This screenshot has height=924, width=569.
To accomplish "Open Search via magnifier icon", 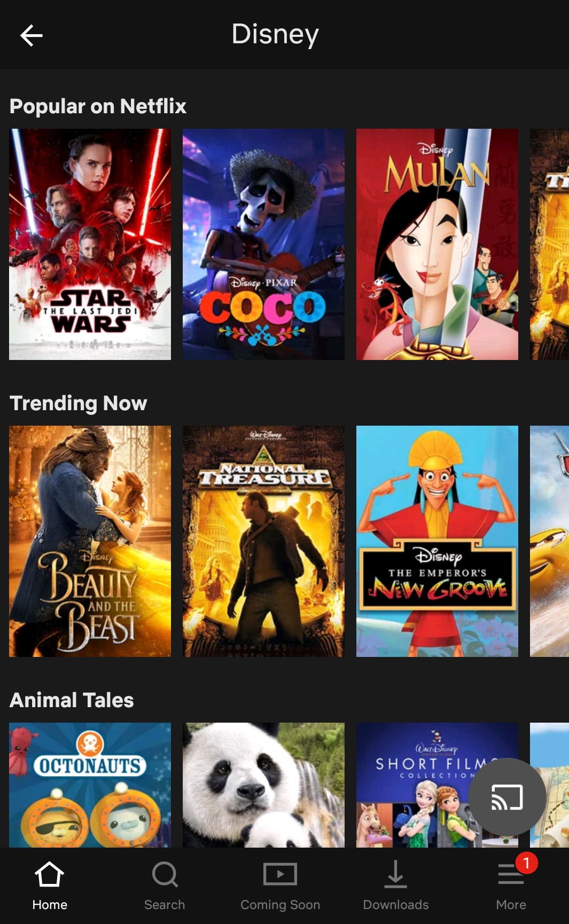I will [165, 874].
